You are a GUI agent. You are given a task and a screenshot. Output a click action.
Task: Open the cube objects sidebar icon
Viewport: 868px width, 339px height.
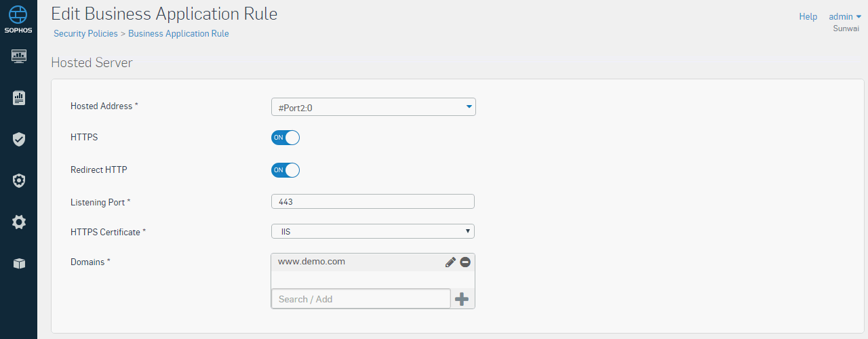[19, 263]
